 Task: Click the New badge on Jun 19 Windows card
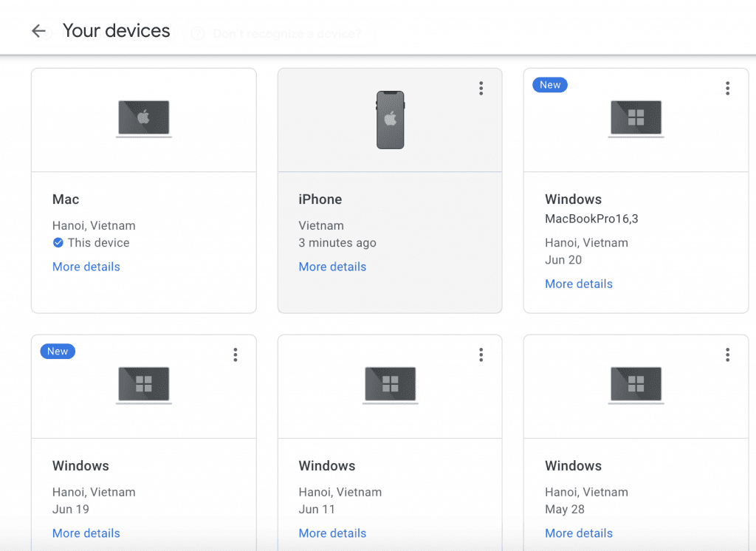pos(58,352)
